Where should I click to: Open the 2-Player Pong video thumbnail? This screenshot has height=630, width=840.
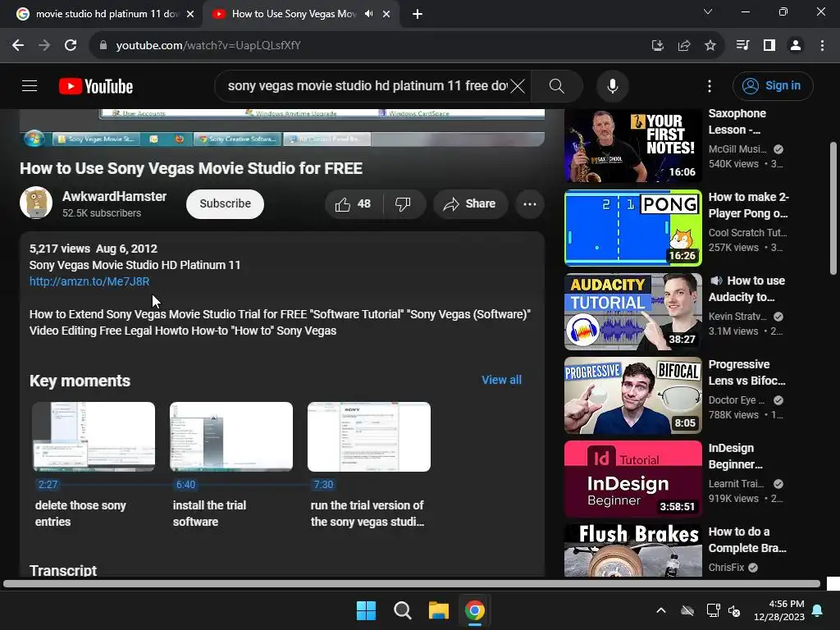coord(633,228)
